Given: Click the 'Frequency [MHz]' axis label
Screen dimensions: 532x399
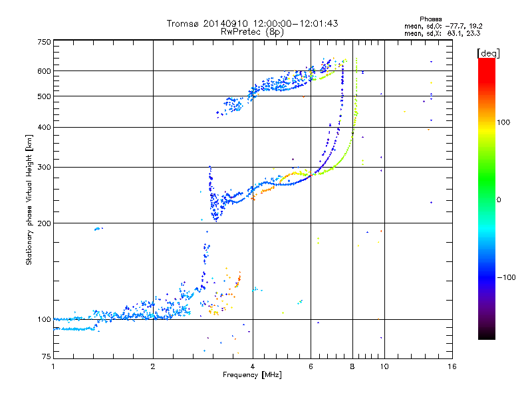Looking at the screenshot, I should (252, 375).
